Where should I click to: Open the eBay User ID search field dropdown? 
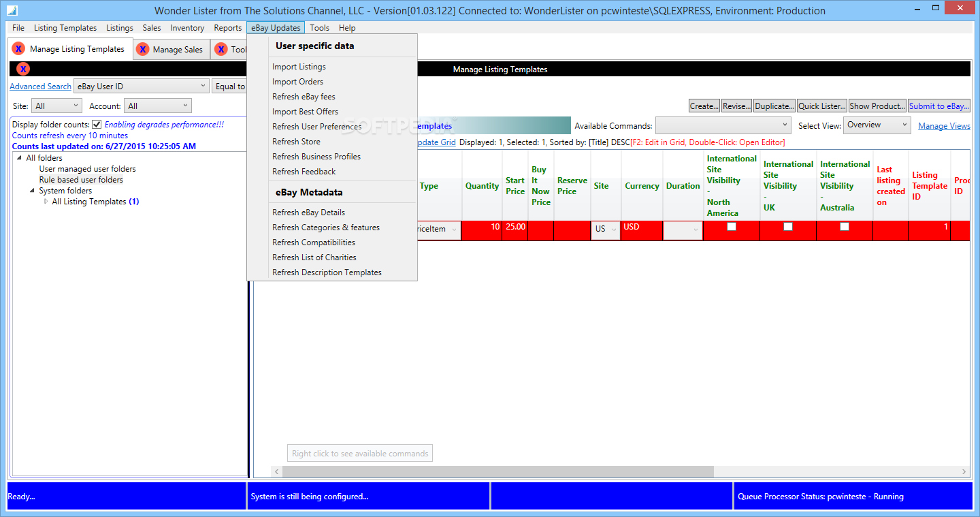point(142,87)
